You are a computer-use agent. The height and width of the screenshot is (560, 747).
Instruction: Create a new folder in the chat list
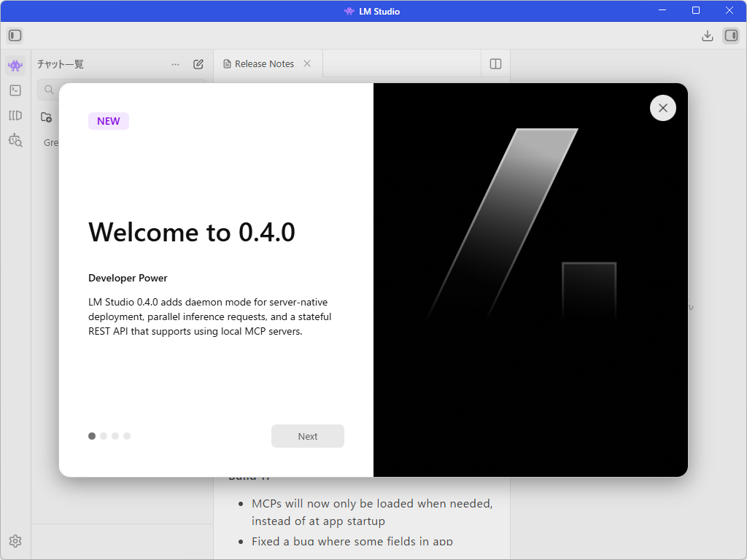(46, 117)
